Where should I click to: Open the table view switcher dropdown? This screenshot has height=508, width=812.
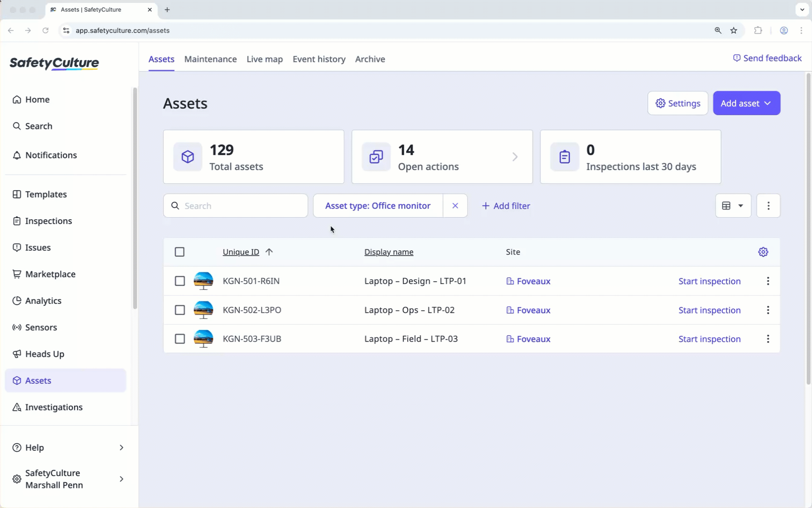(733, 206)
